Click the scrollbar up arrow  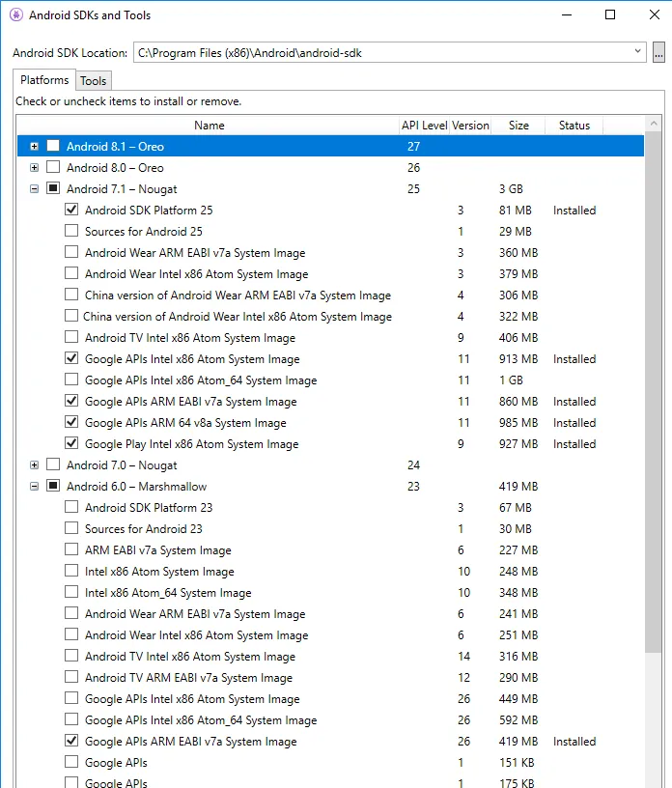654,124
